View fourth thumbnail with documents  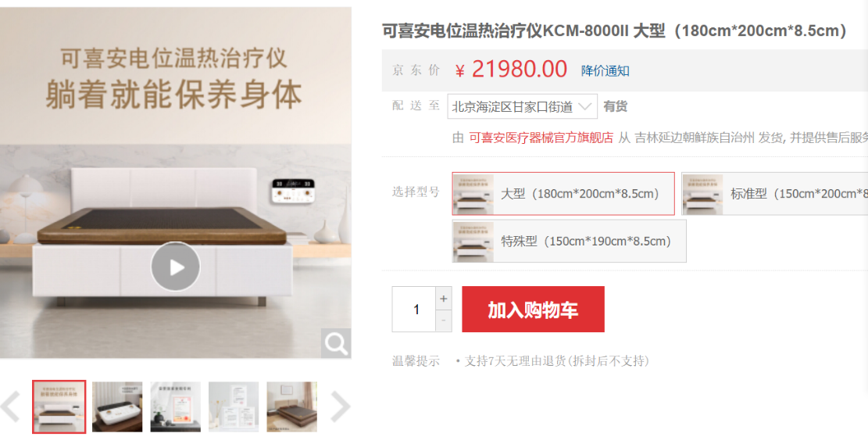(x=234, y=406)
